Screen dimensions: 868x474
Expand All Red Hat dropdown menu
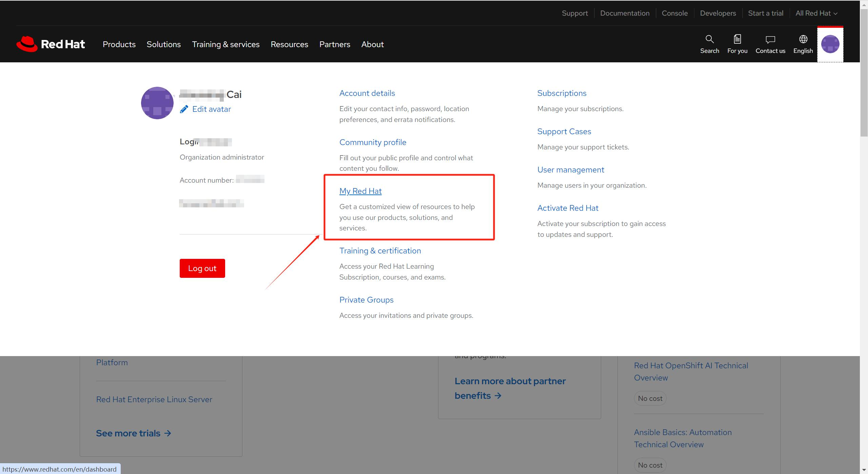(x=815, y=13)
